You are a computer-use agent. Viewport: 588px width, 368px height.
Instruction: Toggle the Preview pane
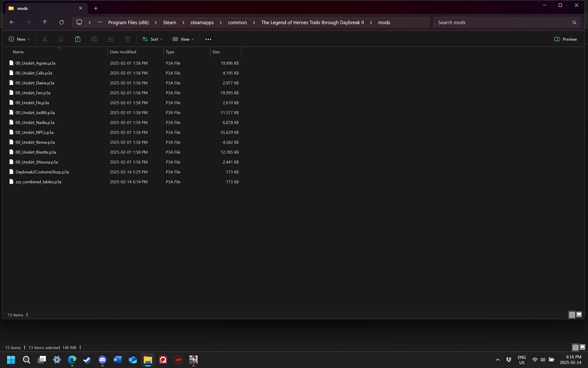click(566, 39)
